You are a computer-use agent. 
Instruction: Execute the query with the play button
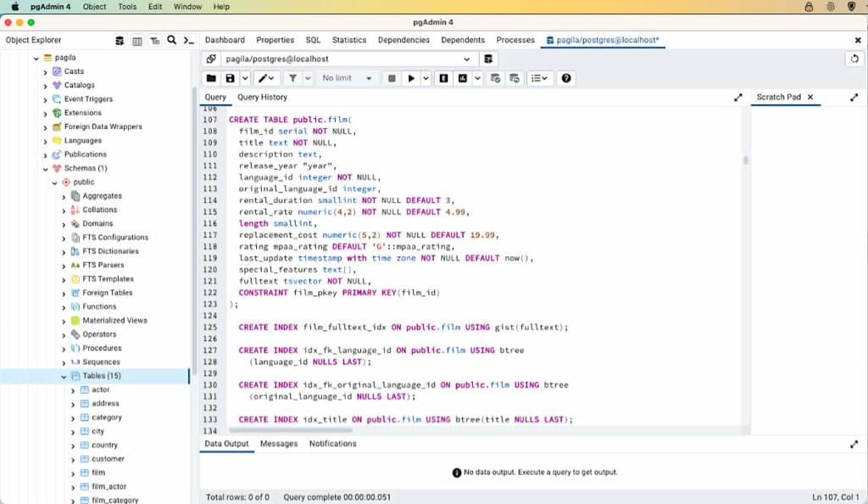pos(412,78)
